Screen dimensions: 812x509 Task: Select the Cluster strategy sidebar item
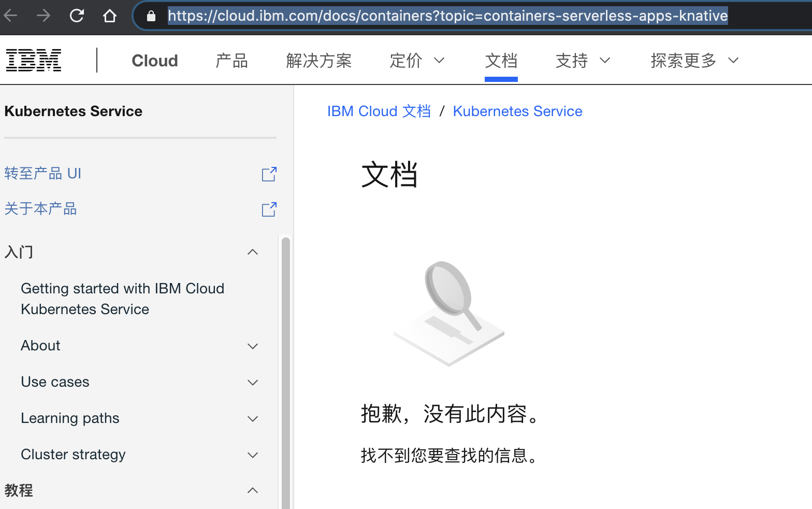tap(73, 454)
